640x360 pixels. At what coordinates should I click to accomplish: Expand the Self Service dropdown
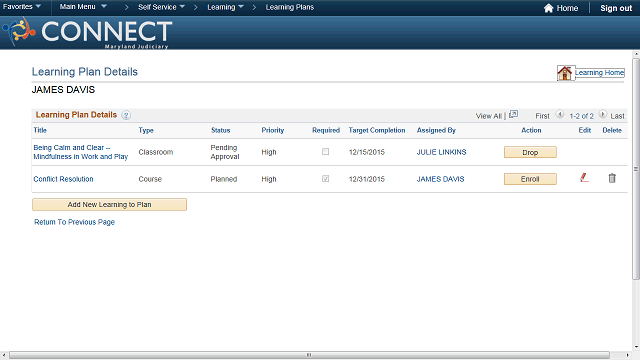[161, 7]
